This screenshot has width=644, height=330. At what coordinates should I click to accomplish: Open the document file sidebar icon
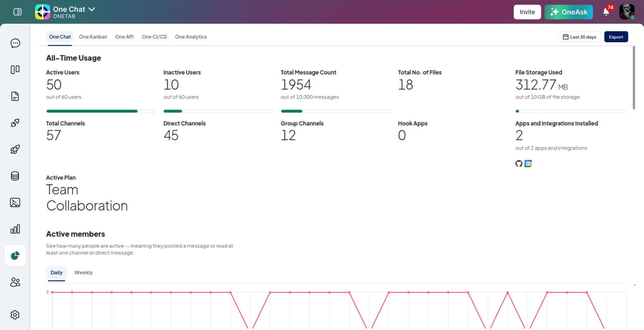[x=15, y=96]
